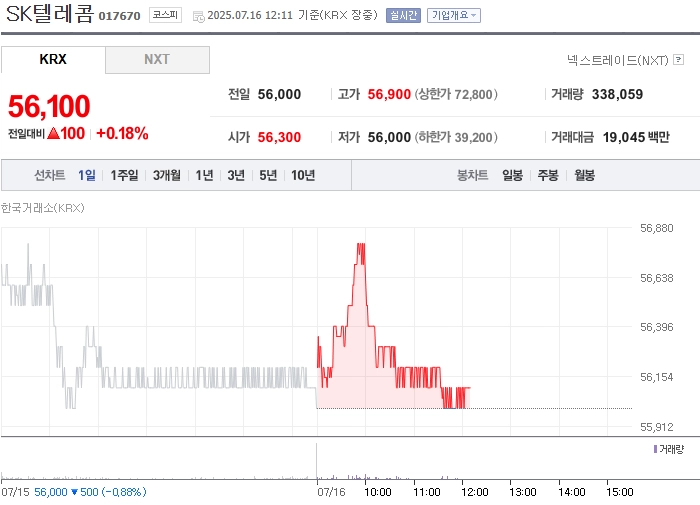Screen dimensions: 700x505
Task: Click the SK텔레콤 stock name
Action: click(x=50, y=13)
